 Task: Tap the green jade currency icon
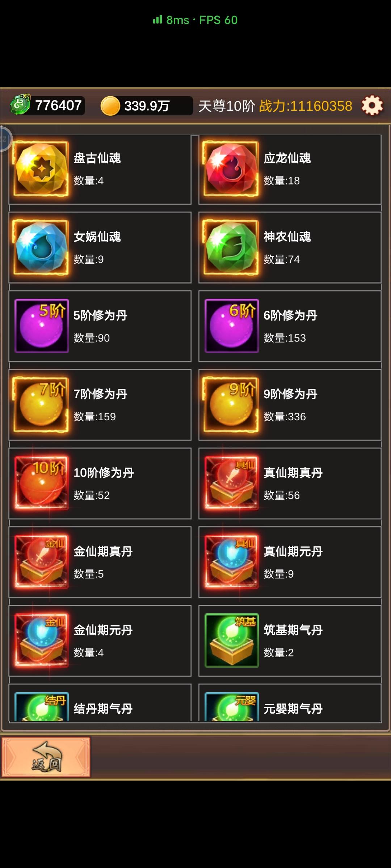point(21,105)
